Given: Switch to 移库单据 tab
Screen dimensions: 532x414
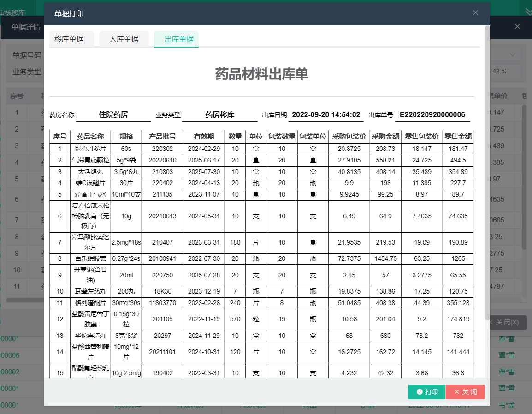Looking at the screenshot, I should [71, 39].
